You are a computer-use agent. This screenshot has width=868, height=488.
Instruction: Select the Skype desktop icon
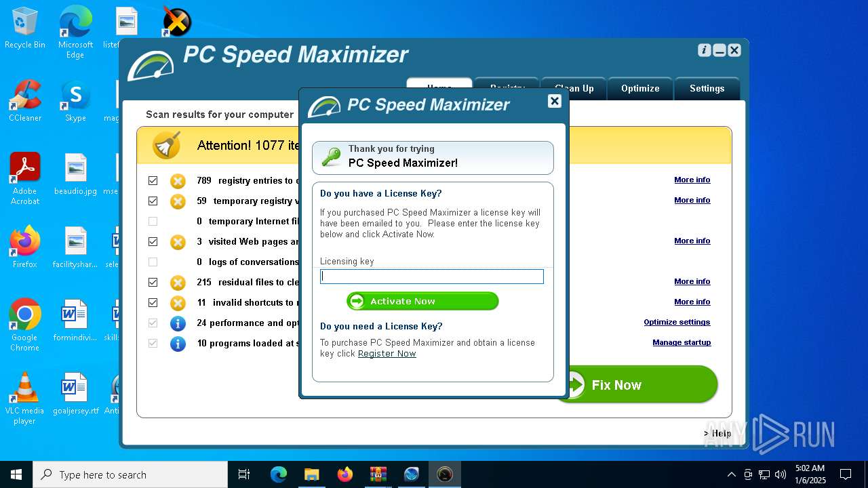tap(75, 101)
